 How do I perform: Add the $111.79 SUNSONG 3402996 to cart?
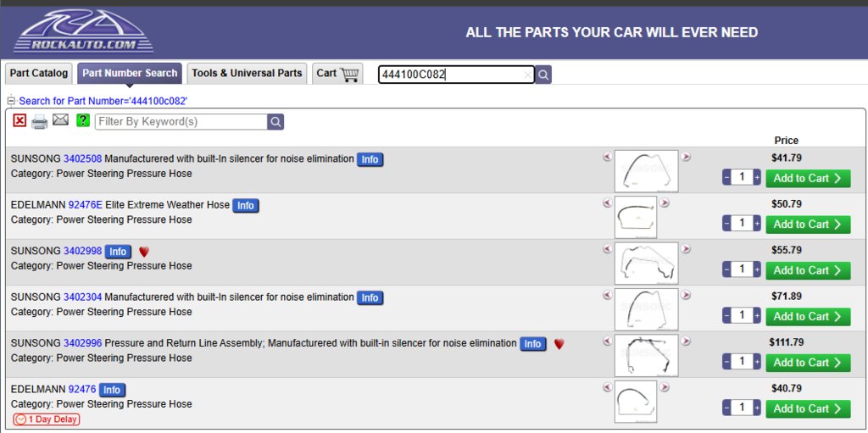click(x=808, y=362)
